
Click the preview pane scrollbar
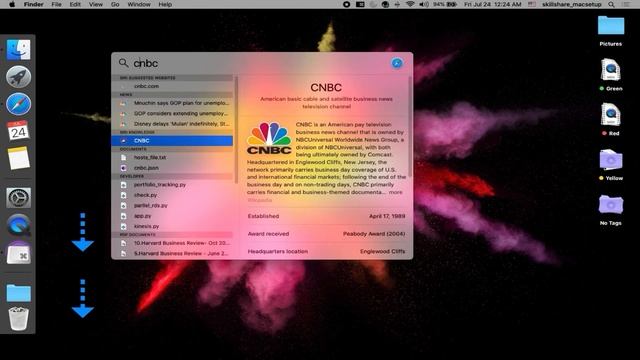coord(409,127)
